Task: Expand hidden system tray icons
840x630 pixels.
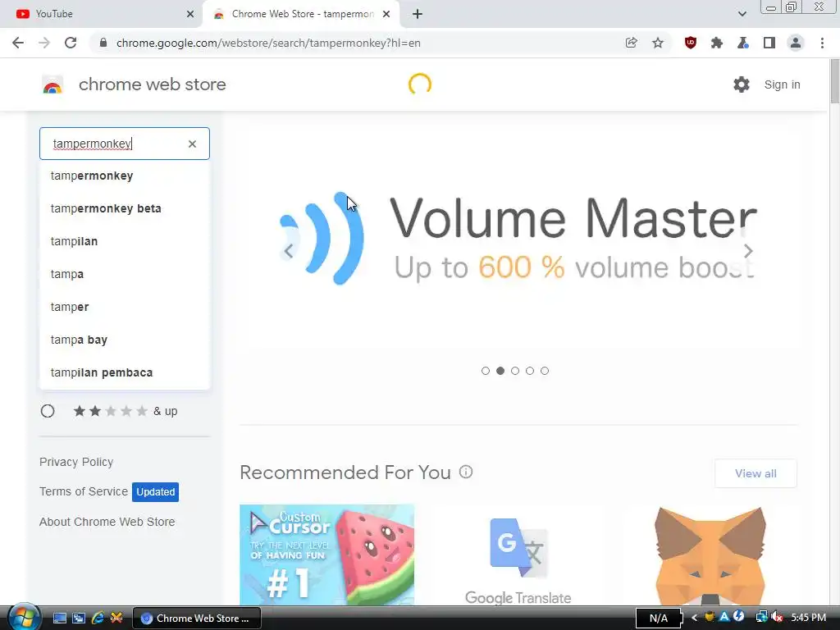Action: tap(694, 618)
